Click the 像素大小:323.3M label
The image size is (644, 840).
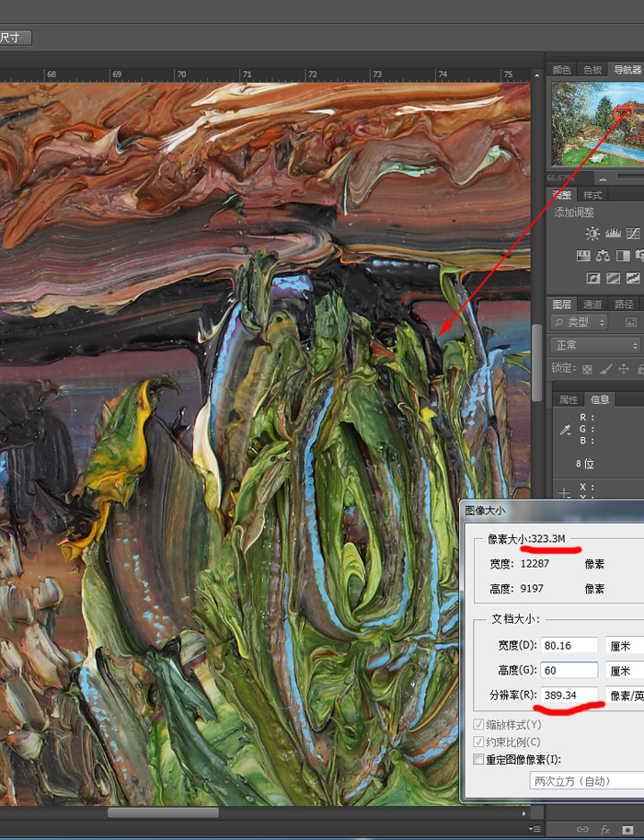coord(526,539)
